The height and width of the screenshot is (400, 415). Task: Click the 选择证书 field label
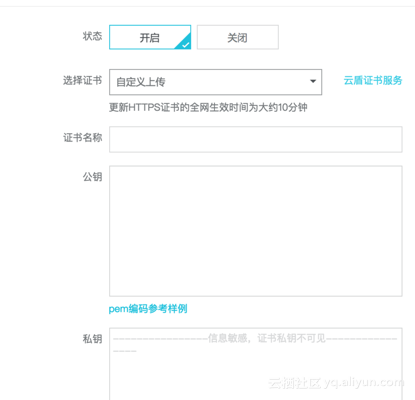[83, 80]
